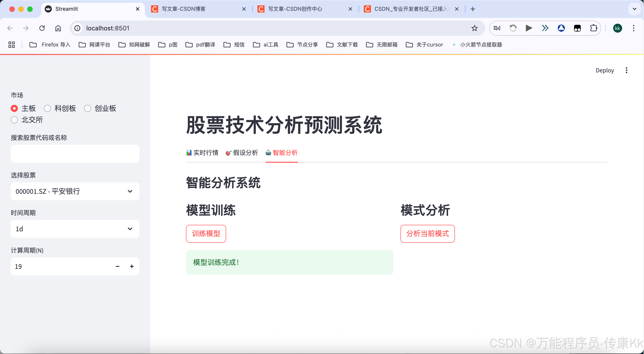
Task: Click the Deploy button
Action: (x=604, y=70)
